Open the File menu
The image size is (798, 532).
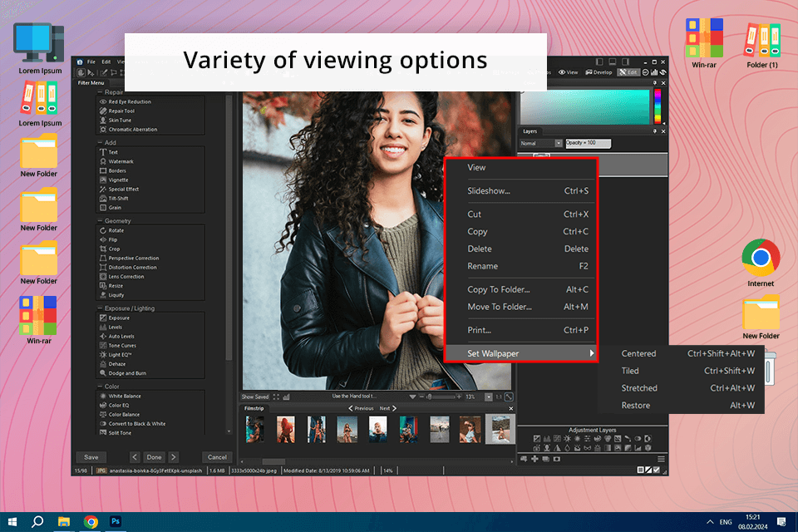pyautogui.click(x=91, y=62)
